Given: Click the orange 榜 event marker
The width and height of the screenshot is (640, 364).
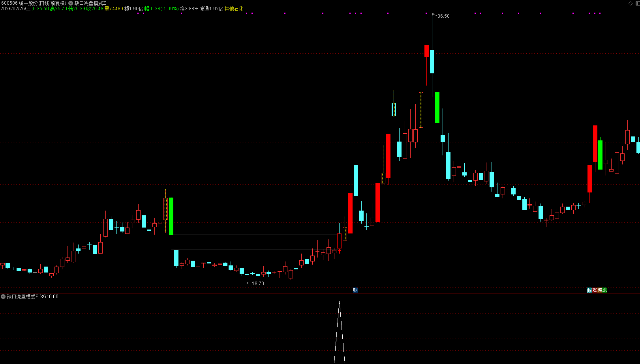Looking at the screenshot, I should pyautogui.click(x=600, y=290).
